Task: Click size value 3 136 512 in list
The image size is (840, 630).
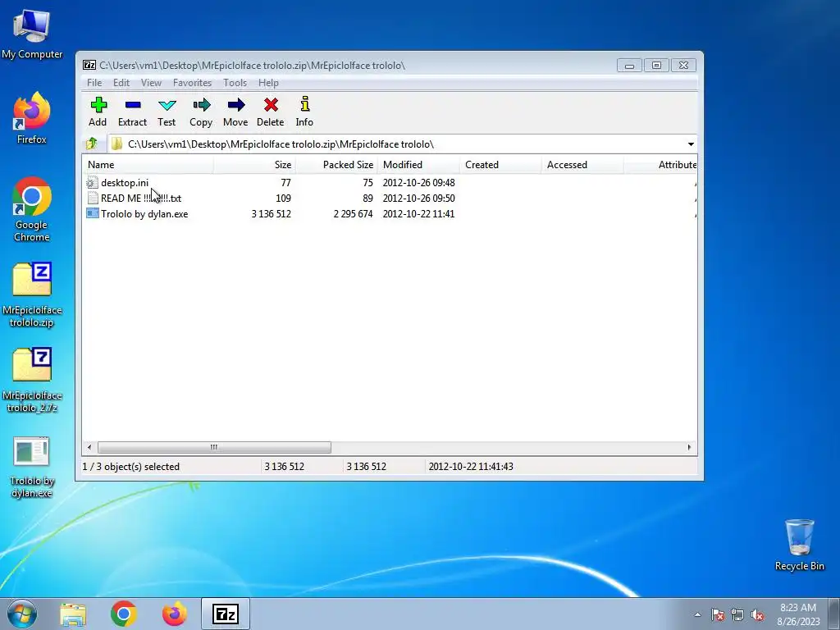Action: tap(272, 214)
